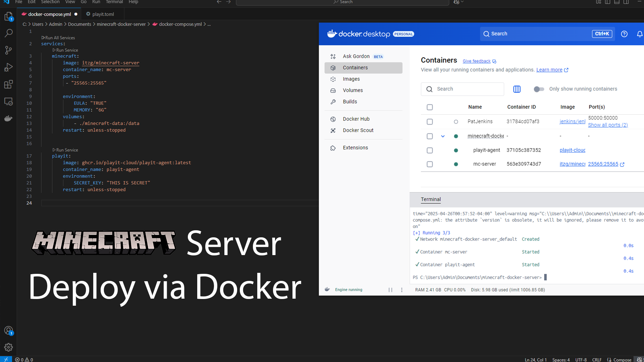Open the Terminal menu in VS Code

pos(114,2)
